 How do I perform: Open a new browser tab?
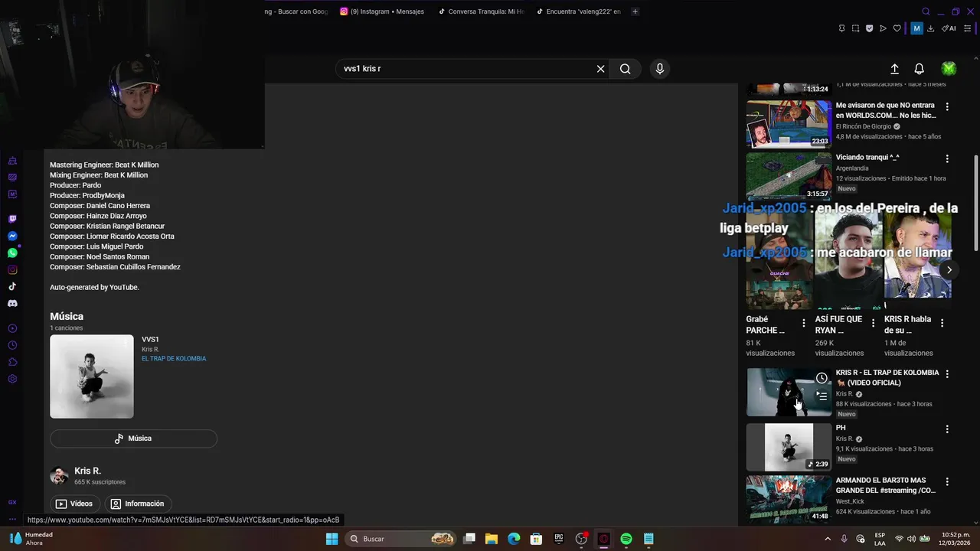pyautogui.click(x=635, y=11)
